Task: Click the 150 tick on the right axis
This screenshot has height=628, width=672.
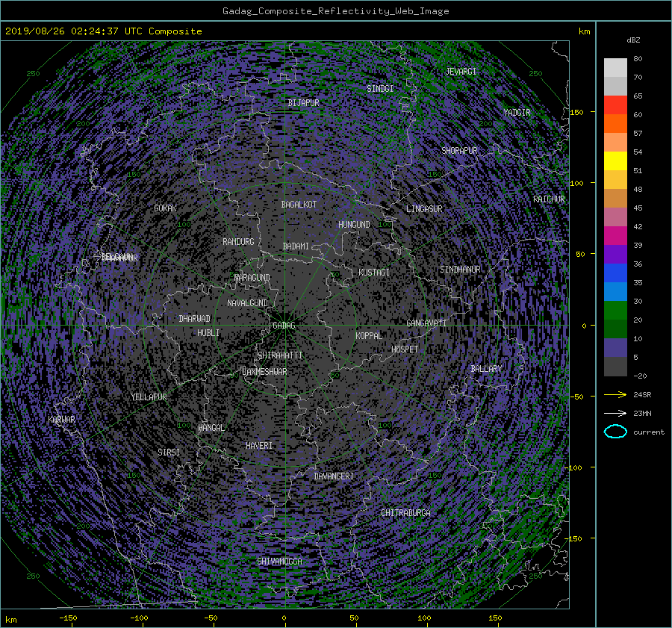Action: 576,112
